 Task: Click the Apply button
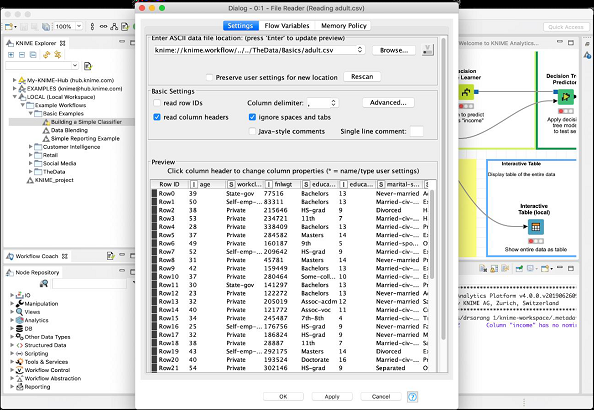pos(332,396)
